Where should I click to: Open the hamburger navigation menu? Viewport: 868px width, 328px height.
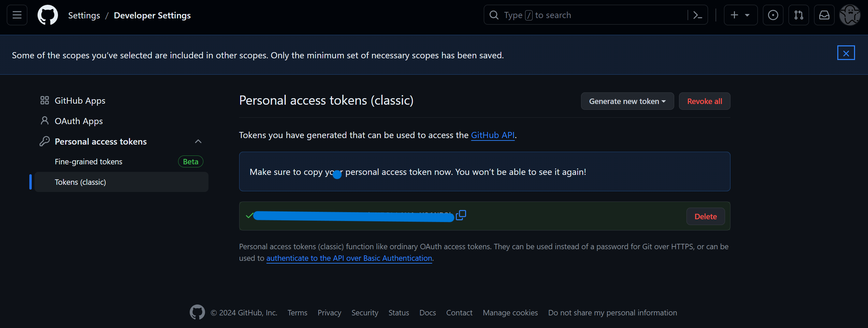click(x=16, y=15)
